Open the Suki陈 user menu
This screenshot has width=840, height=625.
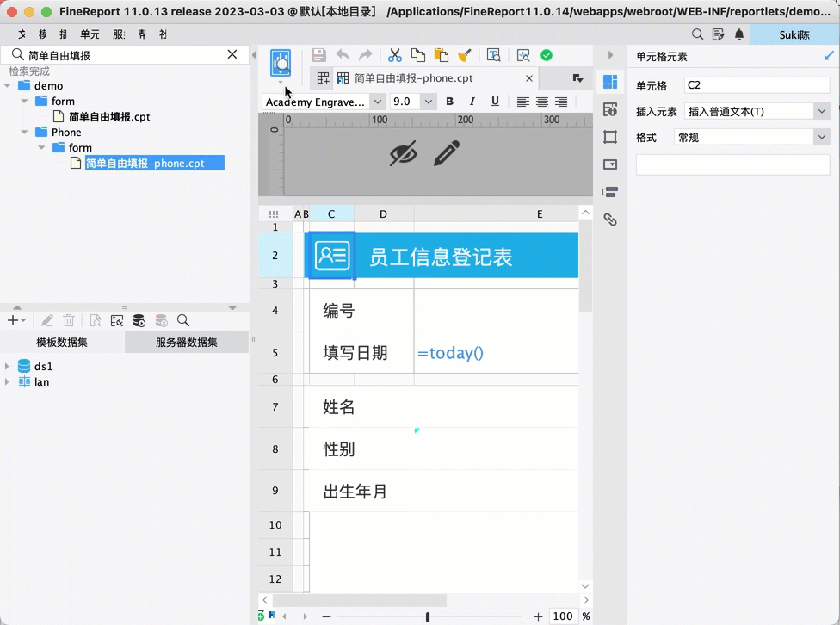pyautogui.click(x=794, y=34)
